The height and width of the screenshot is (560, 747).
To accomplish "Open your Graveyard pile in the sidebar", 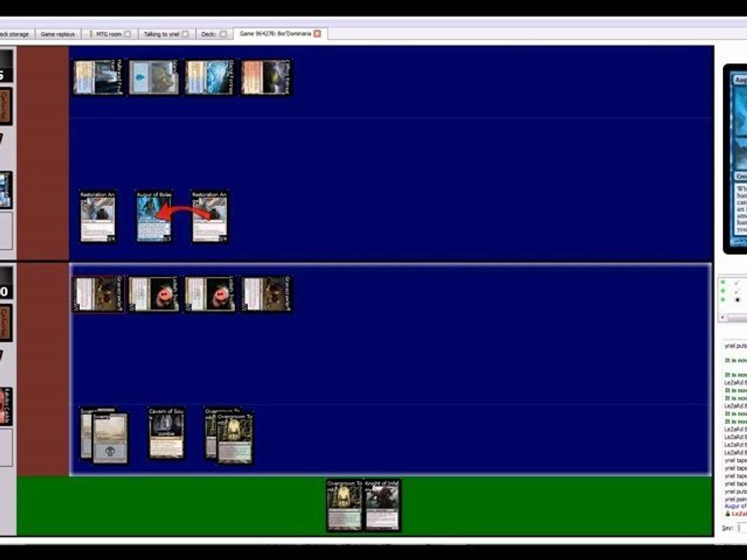I will pos(5,324).
